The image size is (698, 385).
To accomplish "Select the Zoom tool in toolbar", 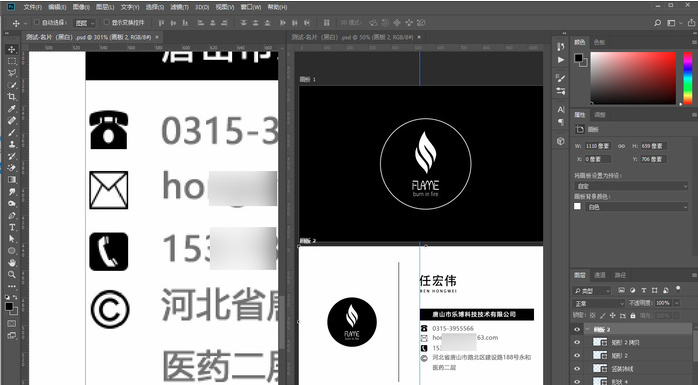I will [x=12, y=275].
